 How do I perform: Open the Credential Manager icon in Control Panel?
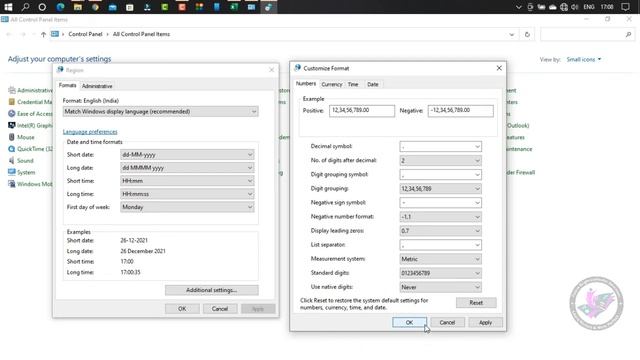(12, 102)
